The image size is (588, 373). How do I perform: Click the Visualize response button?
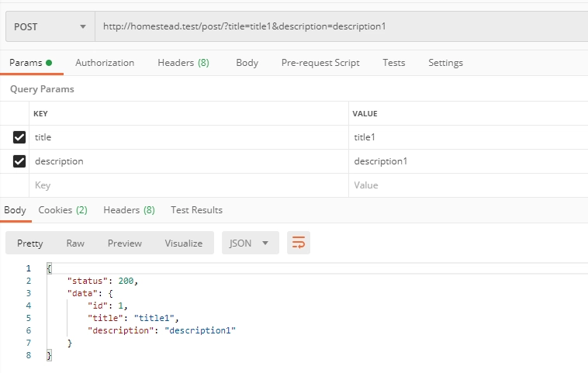[x=183, y=243]
